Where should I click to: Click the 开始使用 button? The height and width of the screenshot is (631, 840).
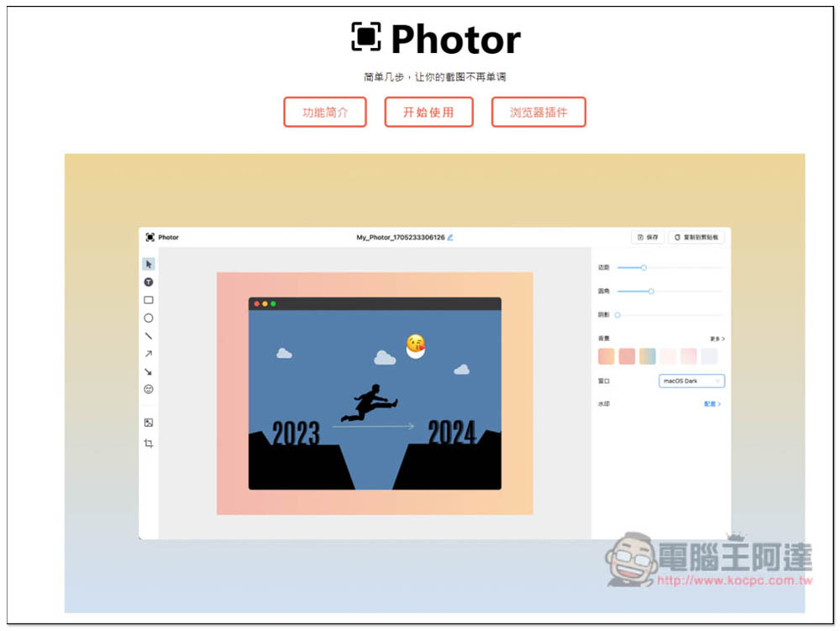click(x=428, y=112)
